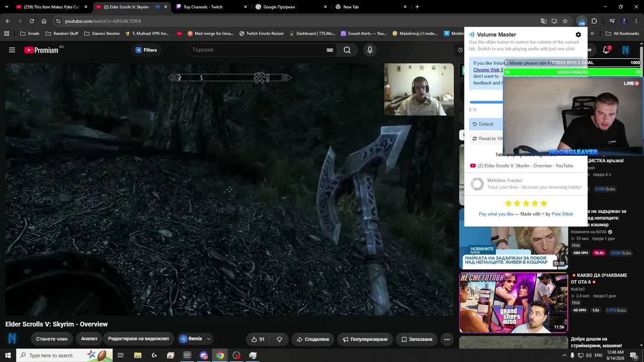Bookmark this page with the star icon
The height and width of the screenshot is (362, 644).
(x=565, y=21)
